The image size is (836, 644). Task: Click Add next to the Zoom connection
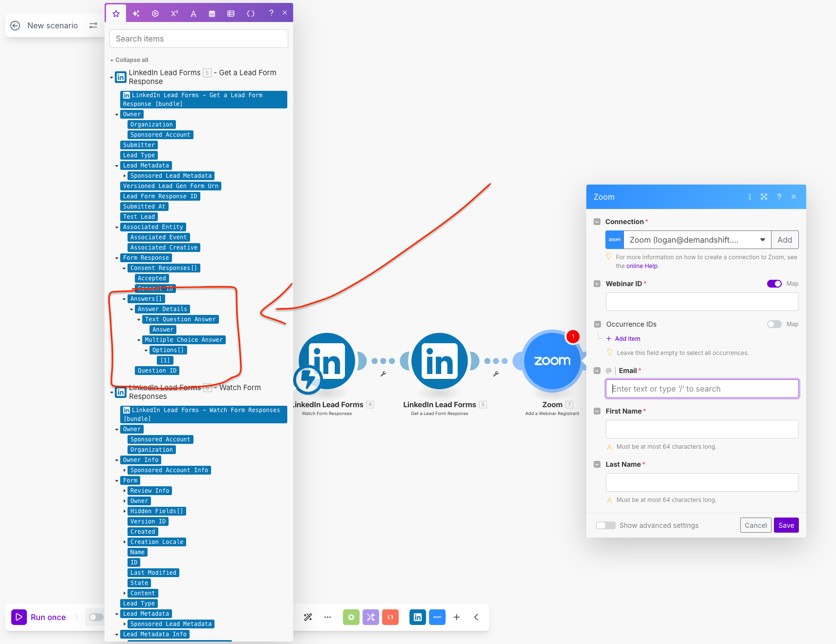pyautogui.click(x=785, y=240)
